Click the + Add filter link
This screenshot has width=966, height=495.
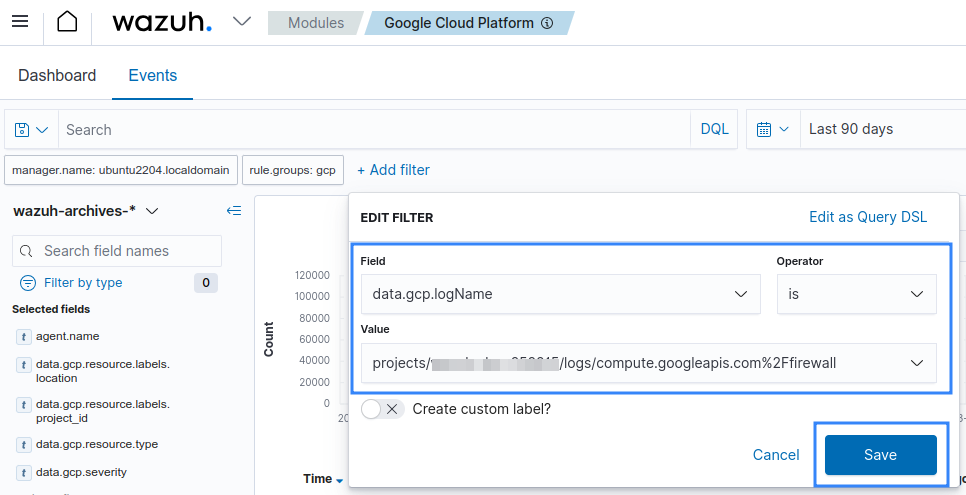[393, 170]
